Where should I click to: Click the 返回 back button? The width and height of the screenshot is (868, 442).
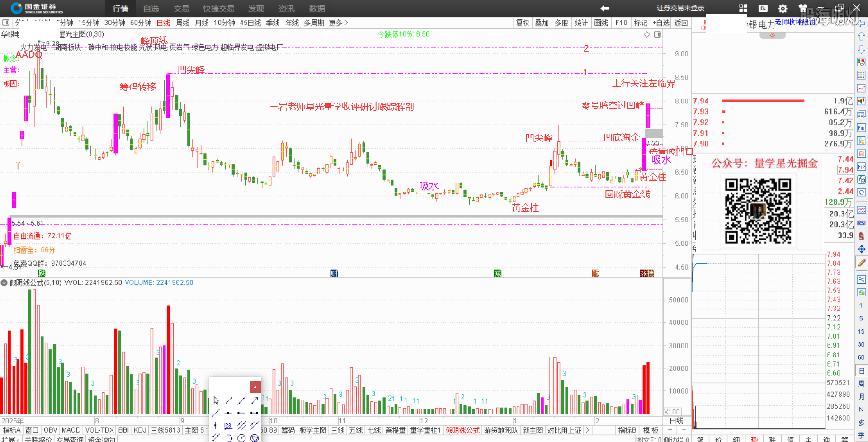click(x=681, y=23)
